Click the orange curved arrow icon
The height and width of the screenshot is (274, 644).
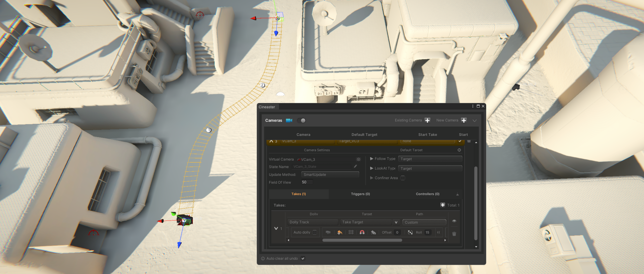coord(339,232)
